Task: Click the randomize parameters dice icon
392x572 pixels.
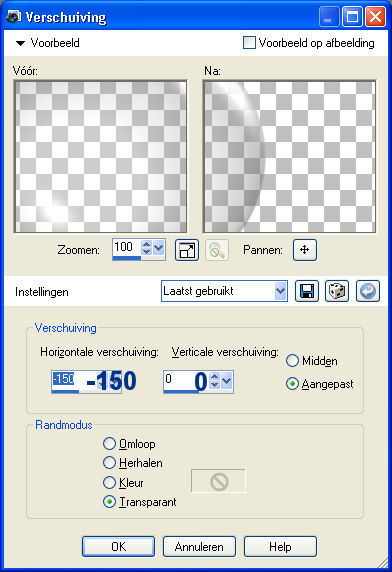Action: pos(337,291)
